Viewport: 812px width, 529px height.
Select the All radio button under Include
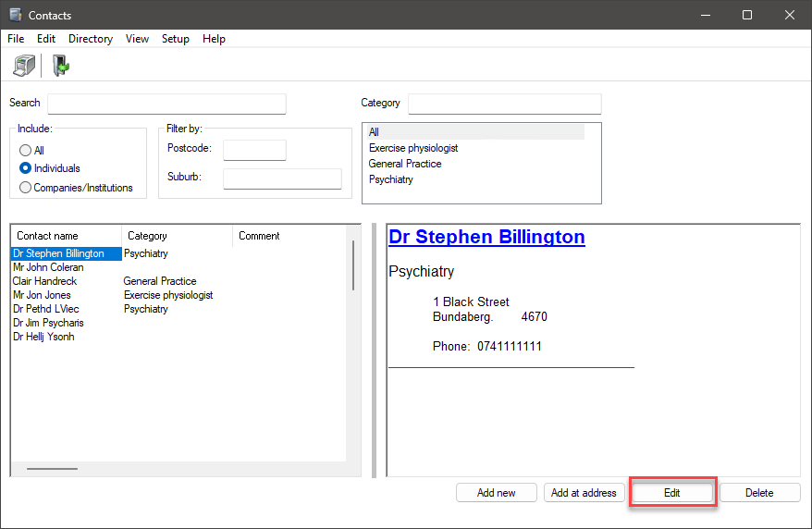25,150
